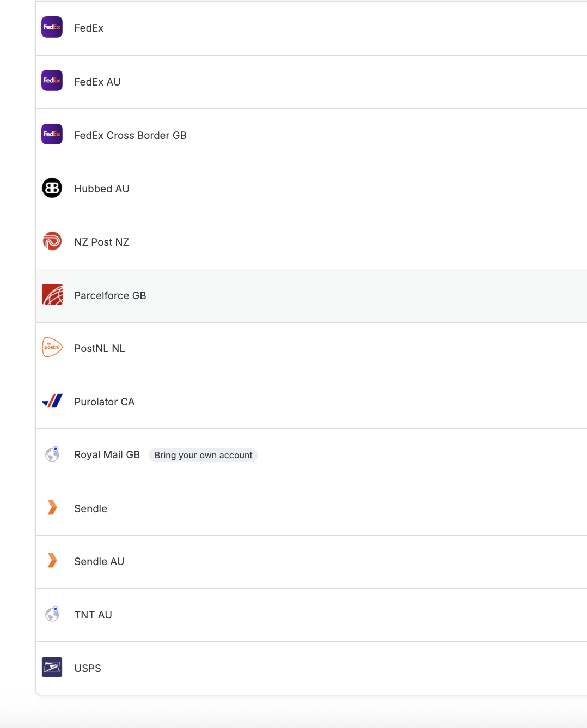Screen dimensions: 587x728
Task: Click the Hubbed AU black circular icon
Action: click(52, 188)
